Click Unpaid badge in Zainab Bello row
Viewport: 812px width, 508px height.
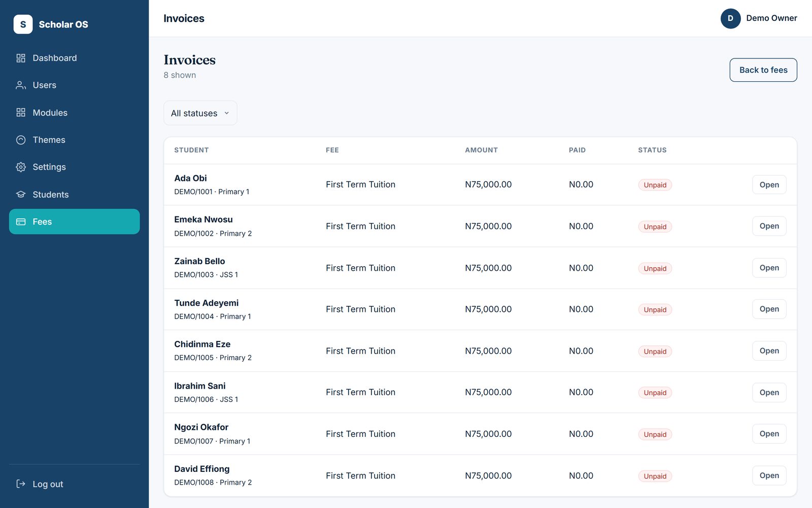[655, 268]
